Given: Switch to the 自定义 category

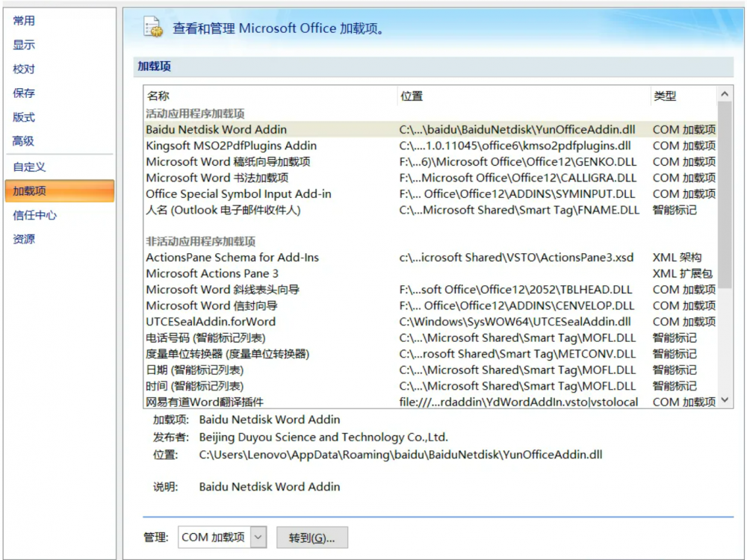Looking at the screenshot, I should pos(30,167).
